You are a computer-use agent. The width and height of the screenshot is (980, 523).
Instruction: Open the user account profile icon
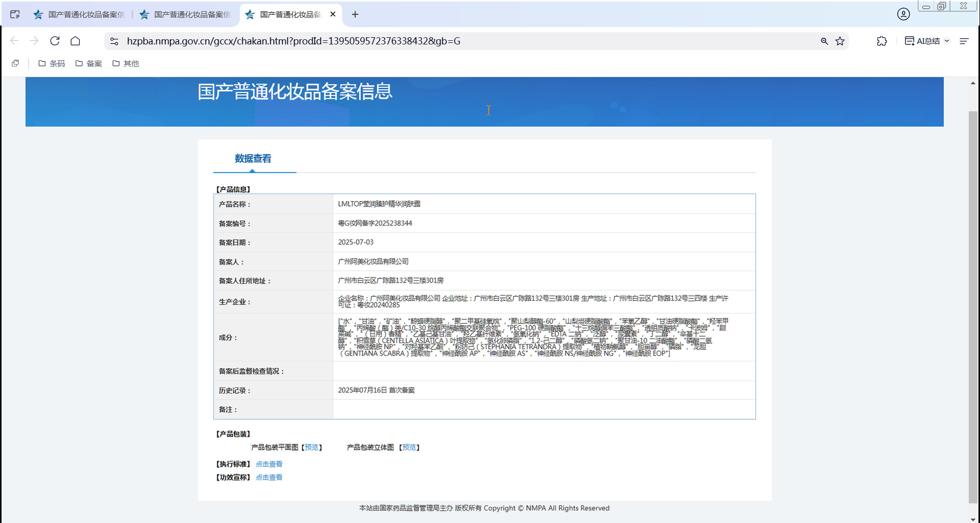[x=903, y=14]
